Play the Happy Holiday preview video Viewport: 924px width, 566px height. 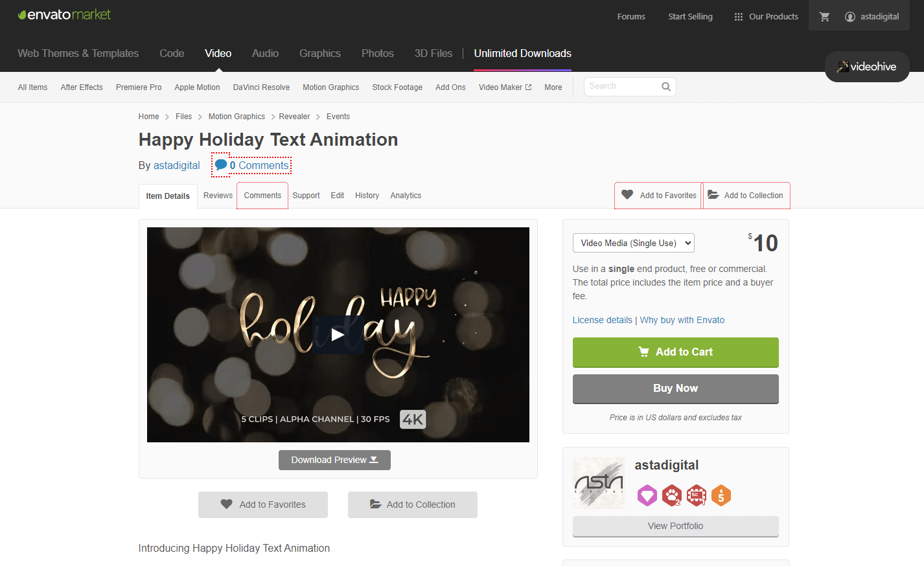(338, 334)
